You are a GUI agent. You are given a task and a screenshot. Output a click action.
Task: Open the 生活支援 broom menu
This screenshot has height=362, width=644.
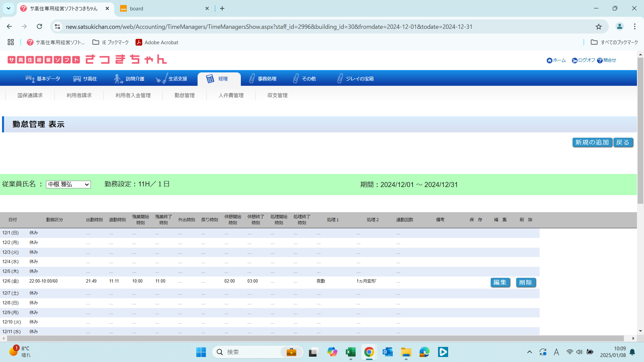click(x=161, y=79)
